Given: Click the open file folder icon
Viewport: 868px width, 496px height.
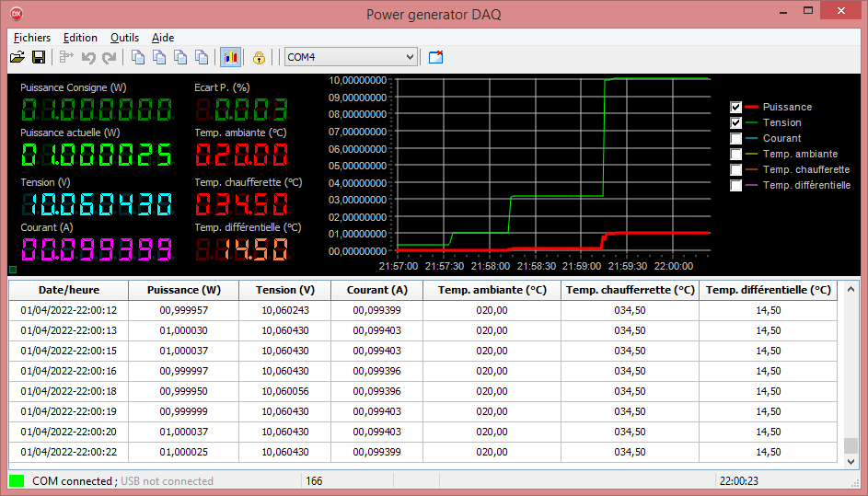Looking at the screenshot, I should tap(17, 57).
